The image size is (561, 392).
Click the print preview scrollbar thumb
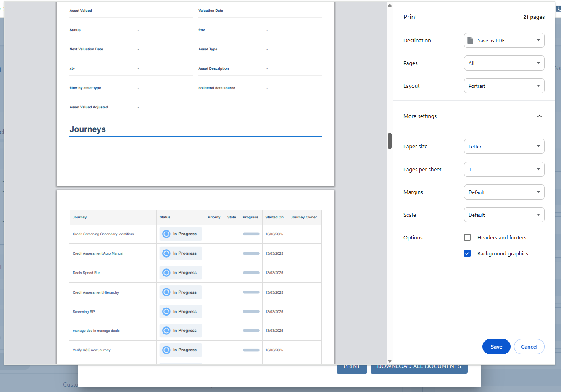coord(390,141)
